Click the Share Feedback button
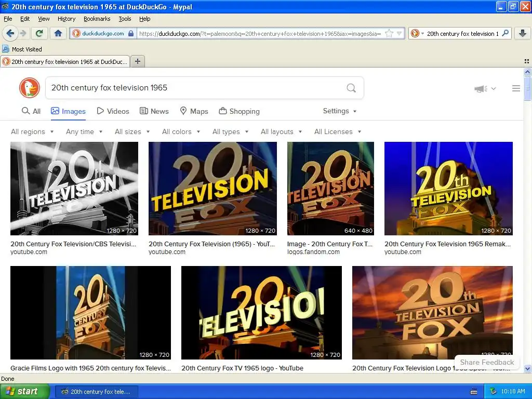532x399 pixels. [x=487, y=362]
